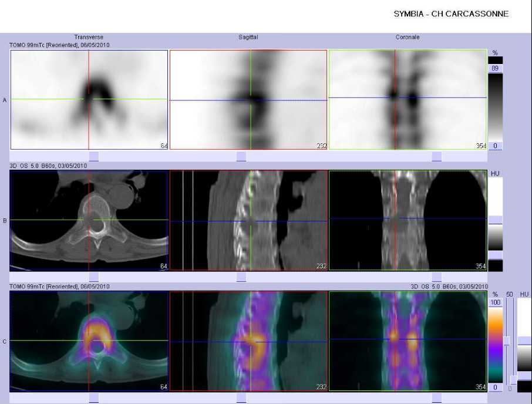532x404 pixels.
Task: Click the SYMBIA - CH CARCASSONNE header text
Action: [x=451, y=14]
